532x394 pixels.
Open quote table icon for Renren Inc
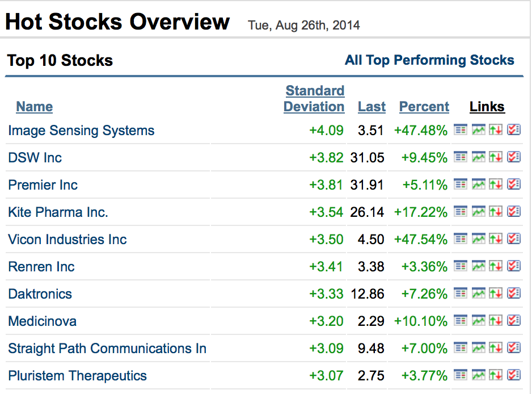pos(461,266)
